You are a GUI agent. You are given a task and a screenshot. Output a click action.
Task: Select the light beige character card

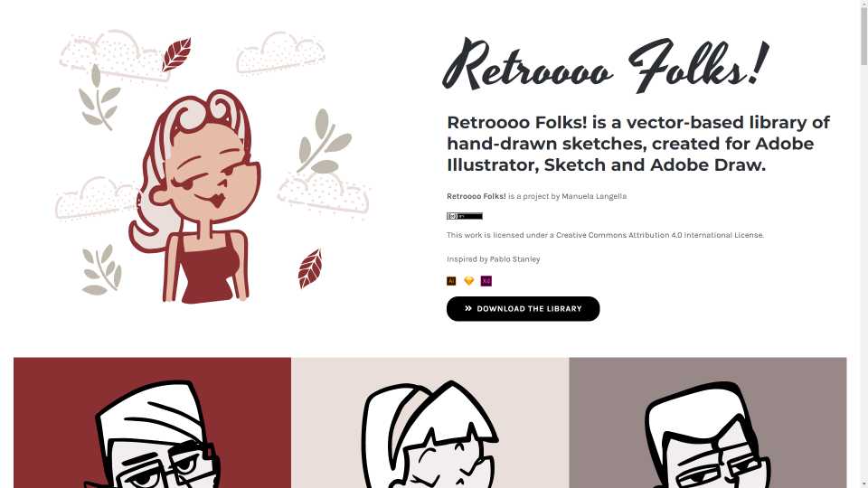(x=430, y=423)
